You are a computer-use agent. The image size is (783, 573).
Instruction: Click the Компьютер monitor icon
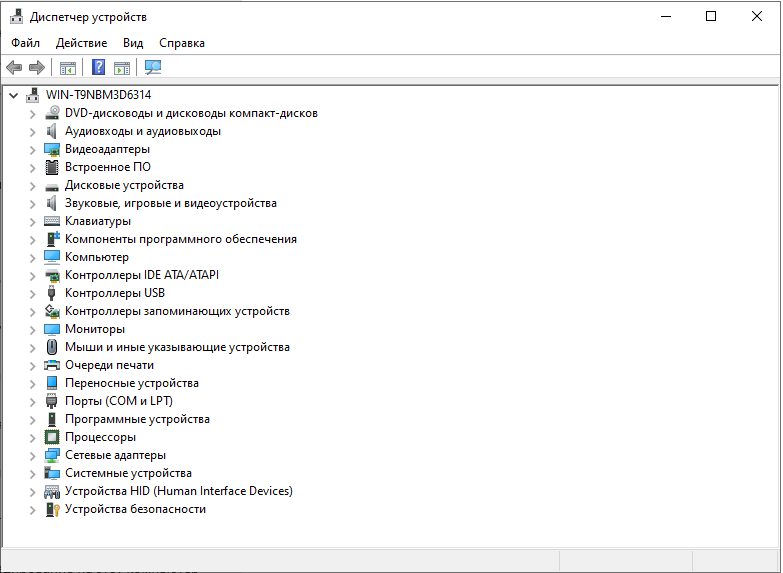pyautogui.click(x=52, y=257)
